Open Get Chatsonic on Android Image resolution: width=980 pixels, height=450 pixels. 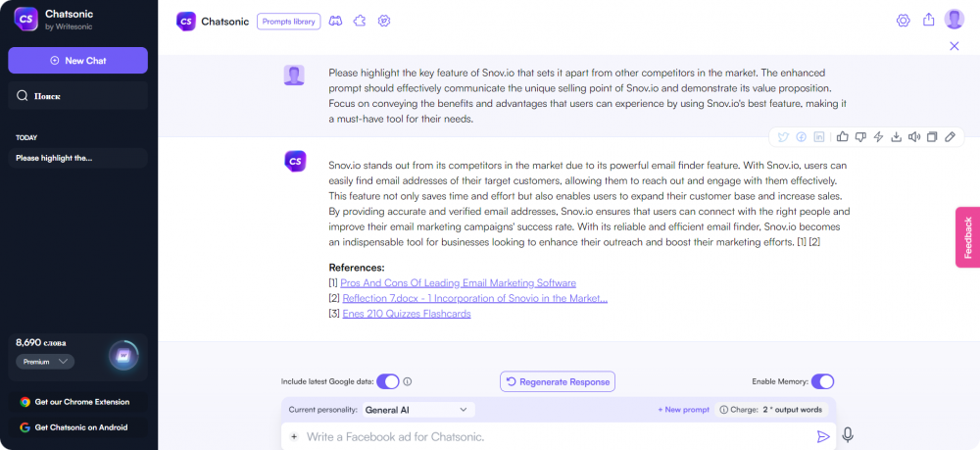click(x=77, y=427)
